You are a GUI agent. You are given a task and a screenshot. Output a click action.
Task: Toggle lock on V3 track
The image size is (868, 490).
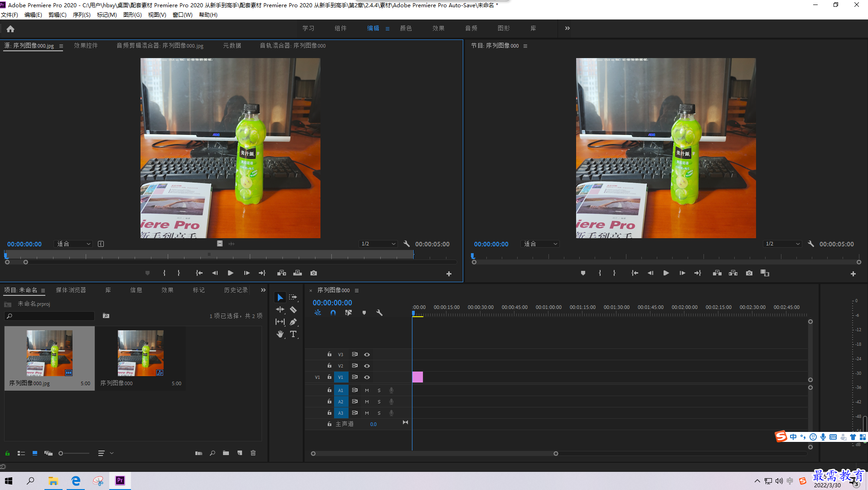(x=330, y=354)
